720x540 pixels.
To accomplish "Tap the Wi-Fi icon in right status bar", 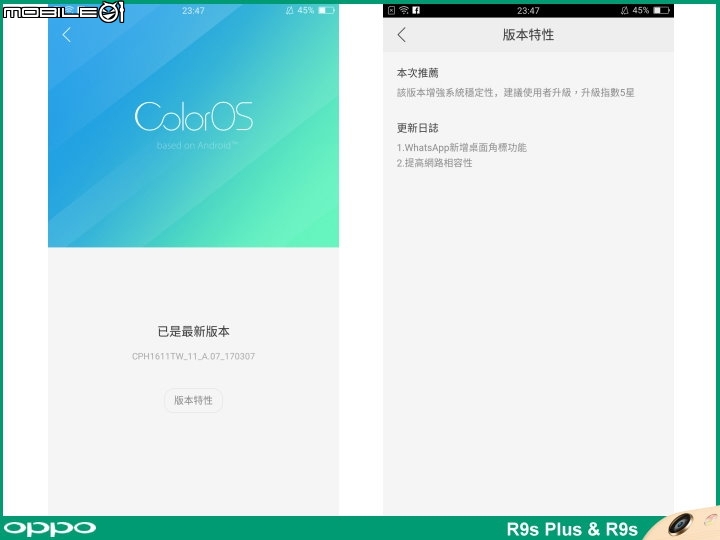I will [x=404, y=10].
